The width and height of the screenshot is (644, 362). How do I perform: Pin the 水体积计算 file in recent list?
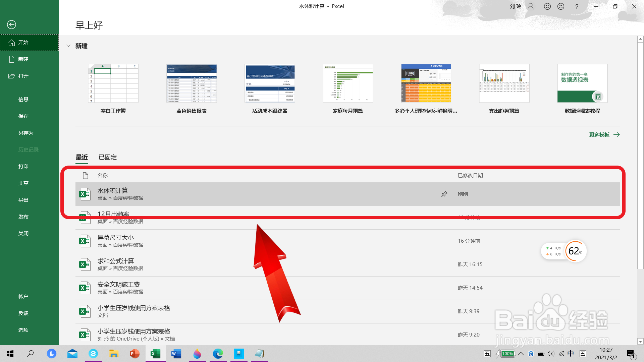[x=444, y=194]
